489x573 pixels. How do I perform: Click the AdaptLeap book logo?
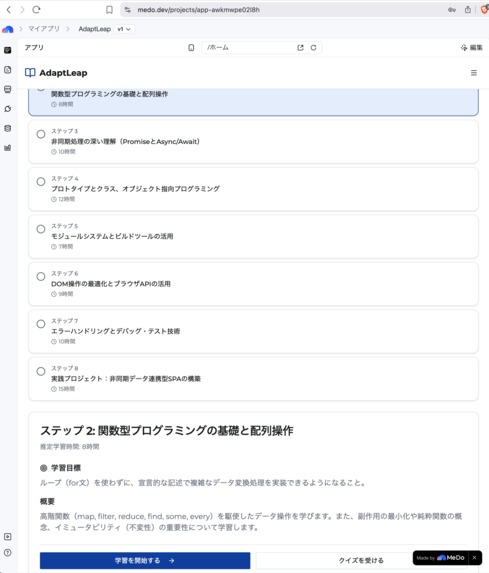pos(30,73)
